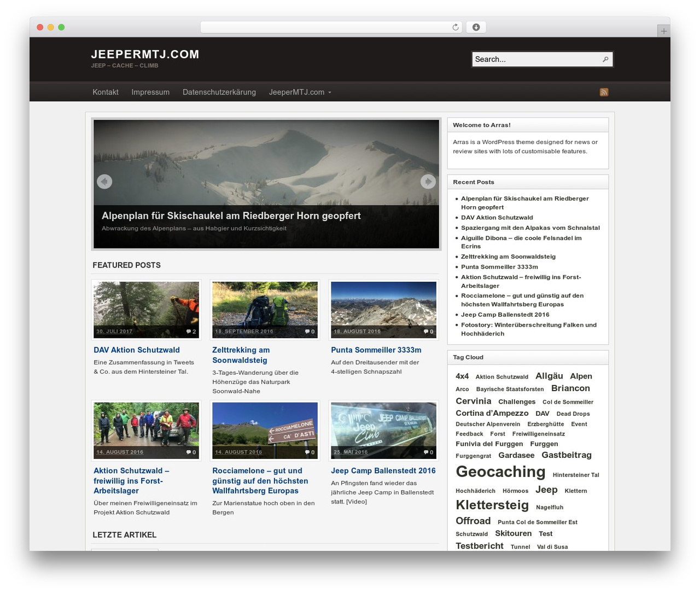The height and width of the screenshot is (593, 700).
Task: Go to Datenschutzerkärung page
Action: point(219,92)
